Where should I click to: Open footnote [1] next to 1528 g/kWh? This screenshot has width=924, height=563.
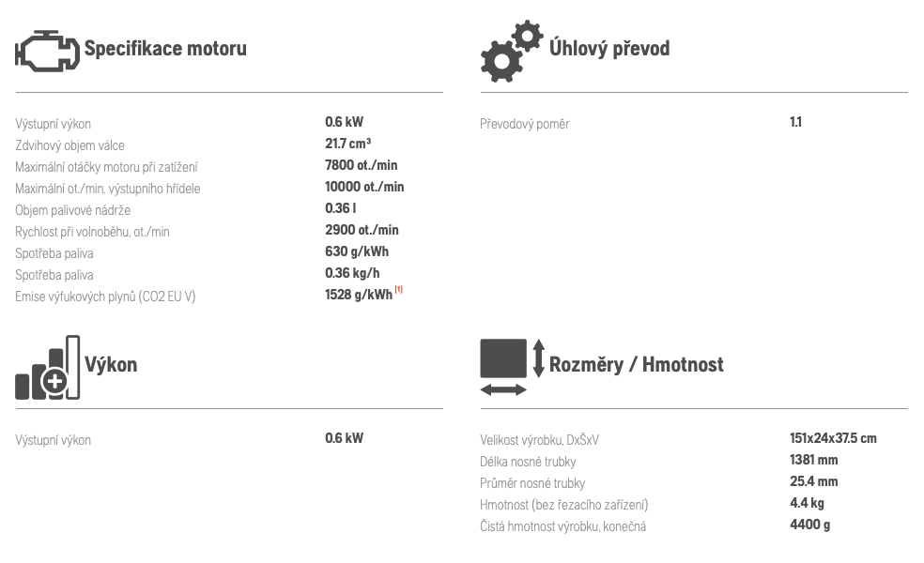(399, 289)
